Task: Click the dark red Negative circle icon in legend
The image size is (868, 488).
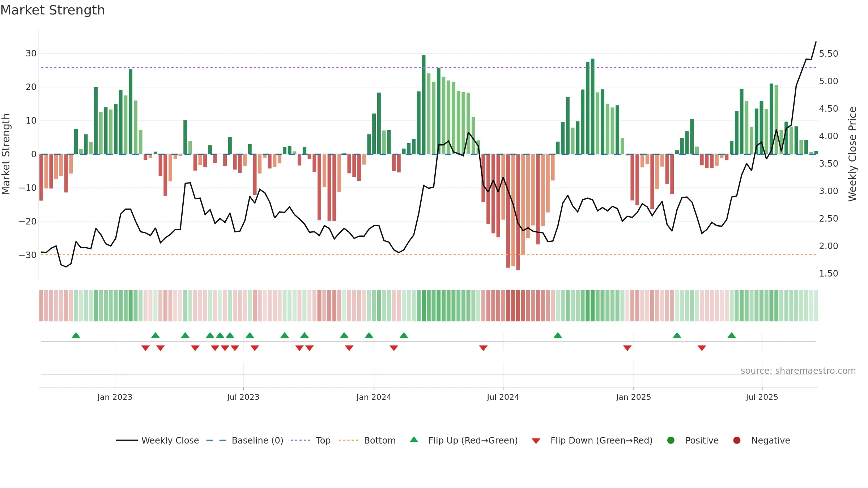Action: 737,440
